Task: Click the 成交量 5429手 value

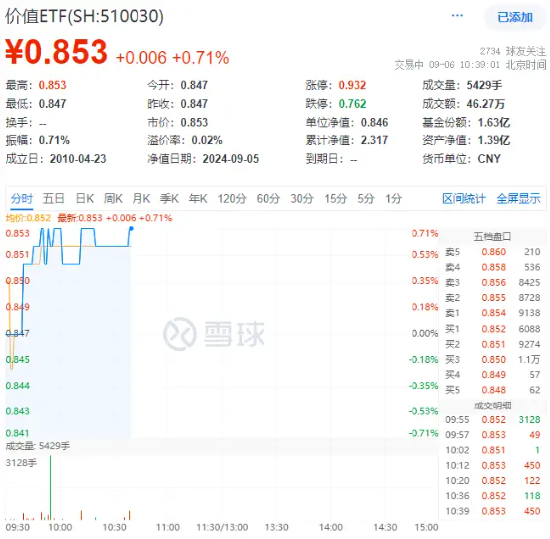Action: [484, 85]
